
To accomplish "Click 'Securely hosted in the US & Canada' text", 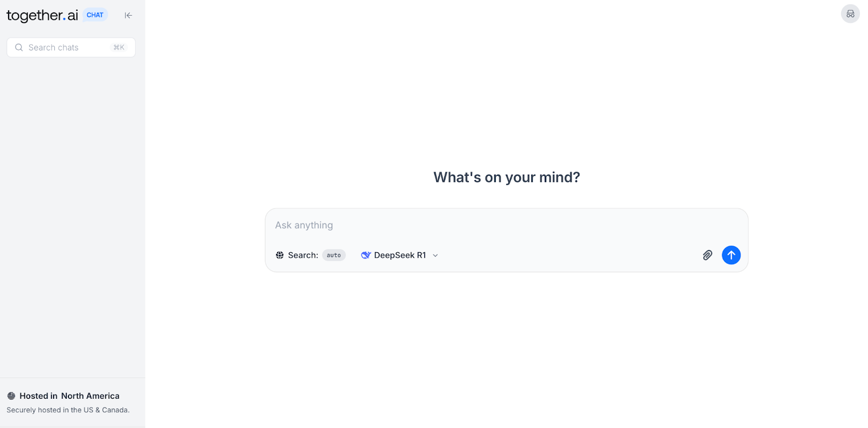I will coord(68,410).
